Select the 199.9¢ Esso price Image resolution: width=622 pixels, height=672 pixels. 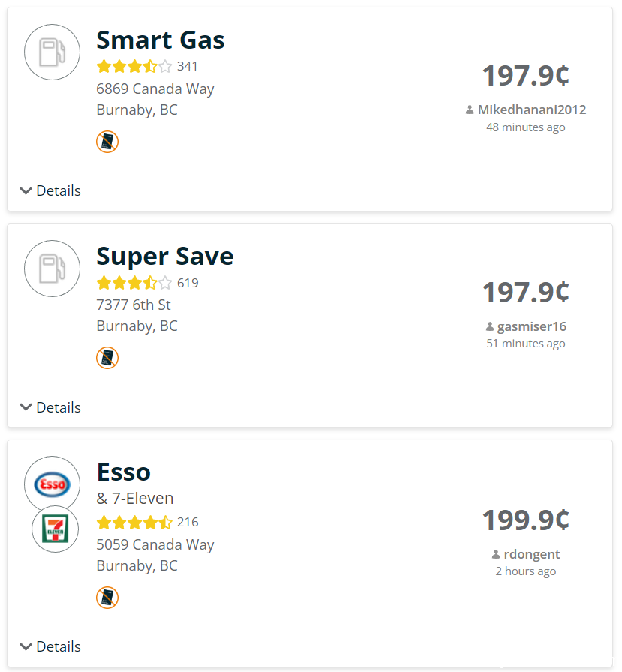[525, 520]
